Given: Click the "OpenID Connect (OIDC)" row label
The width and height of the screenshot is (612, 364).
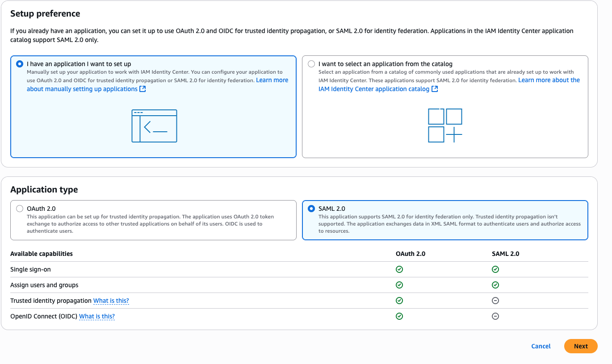Looking at the screenshot, I should click(x=44, y=316).
